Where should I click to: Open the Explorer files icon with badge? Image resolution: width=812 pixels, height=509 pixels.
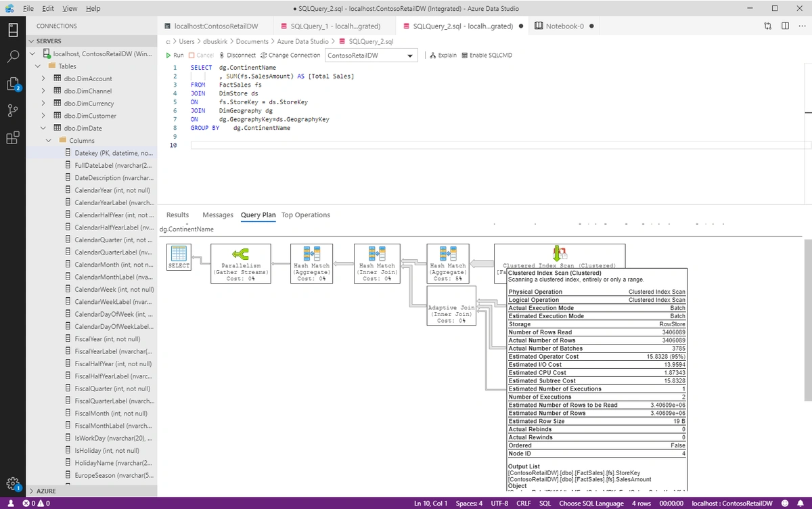(13, 84)
